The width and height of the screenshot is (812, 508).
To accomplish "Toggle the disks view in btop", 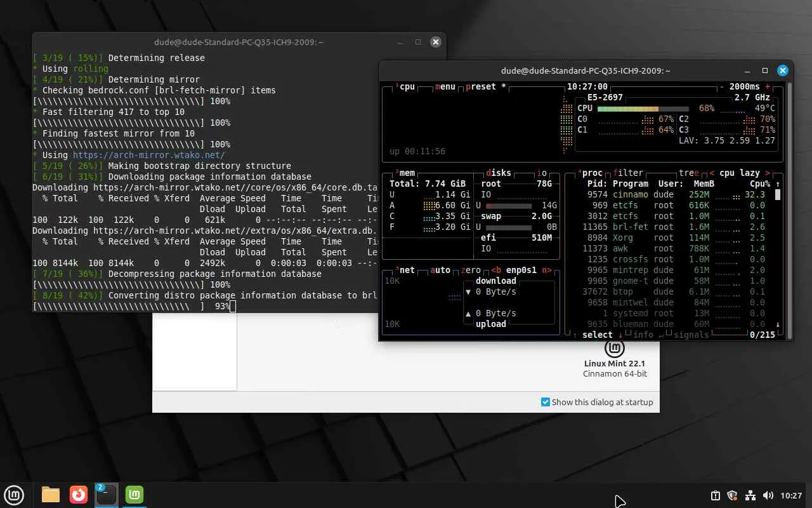I will (x=499, y=173).
